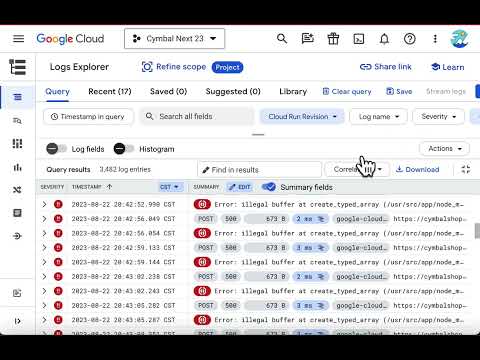Toggle the Log fields switch
Viewport: 480px width, 360px height.
[x=56, y=149]
